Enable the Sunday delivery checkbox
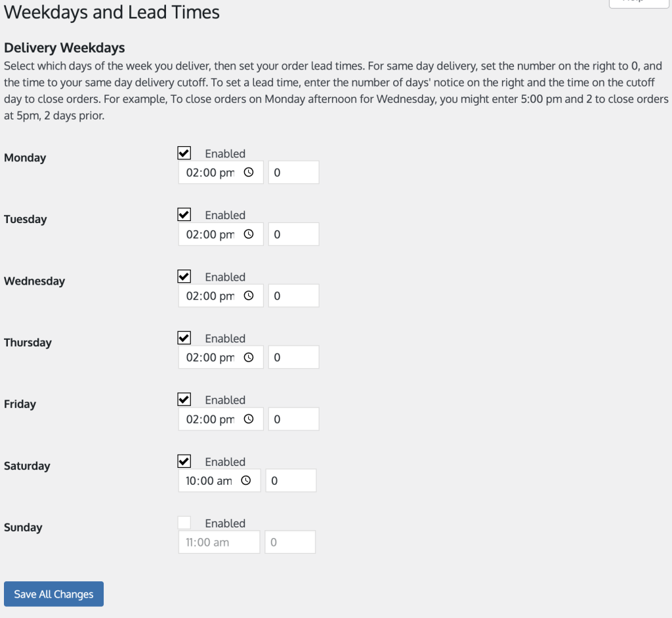 pos(184,523)
